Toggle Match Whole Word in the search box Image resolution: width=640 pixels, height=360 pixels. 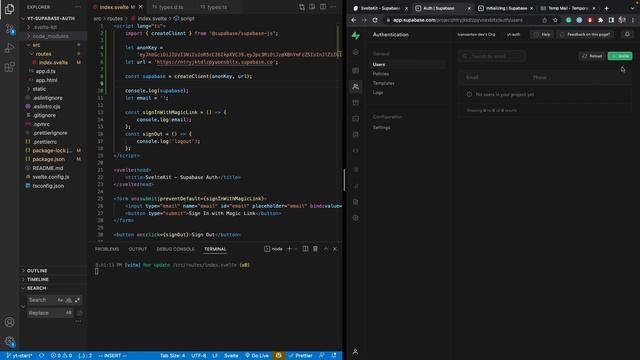[x=69, y=300]
